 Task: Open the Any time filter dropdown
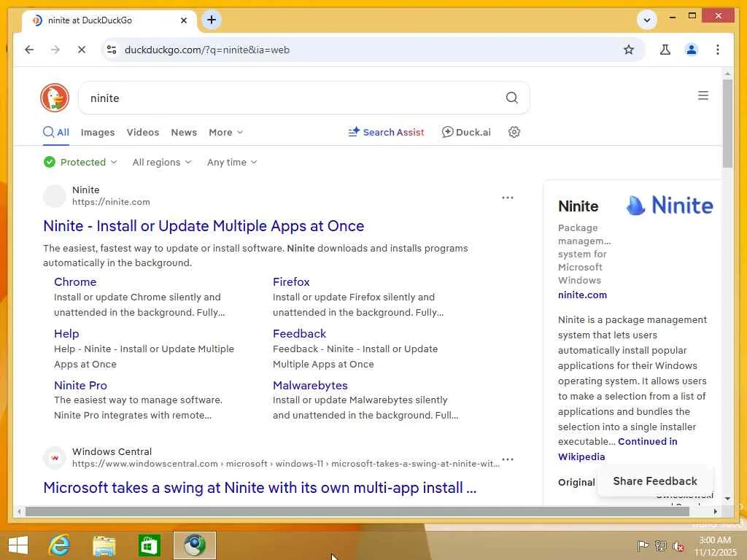232,162
